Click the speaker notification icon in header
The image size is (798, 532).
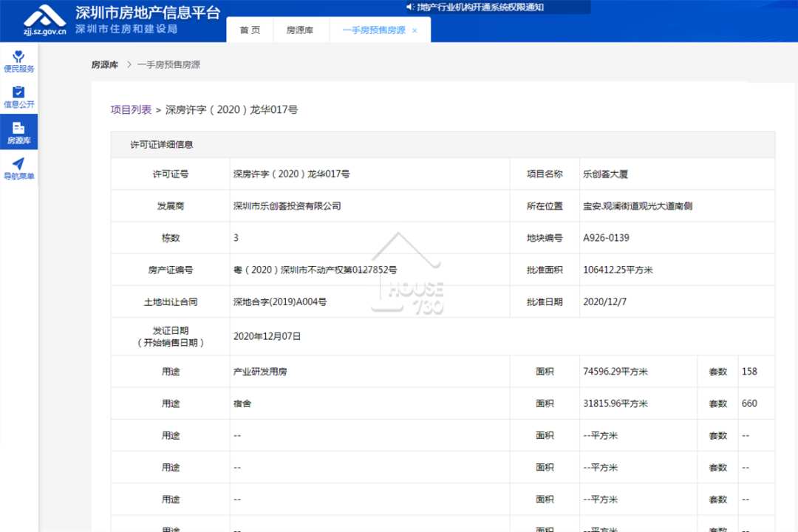[x=410, y=7]
